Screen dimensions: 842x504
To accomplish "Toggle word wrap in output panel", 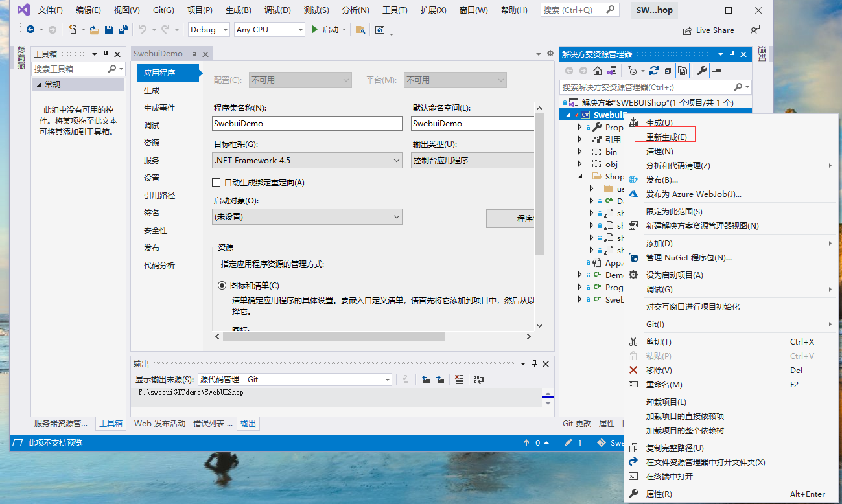I will [x=479, y=380].
